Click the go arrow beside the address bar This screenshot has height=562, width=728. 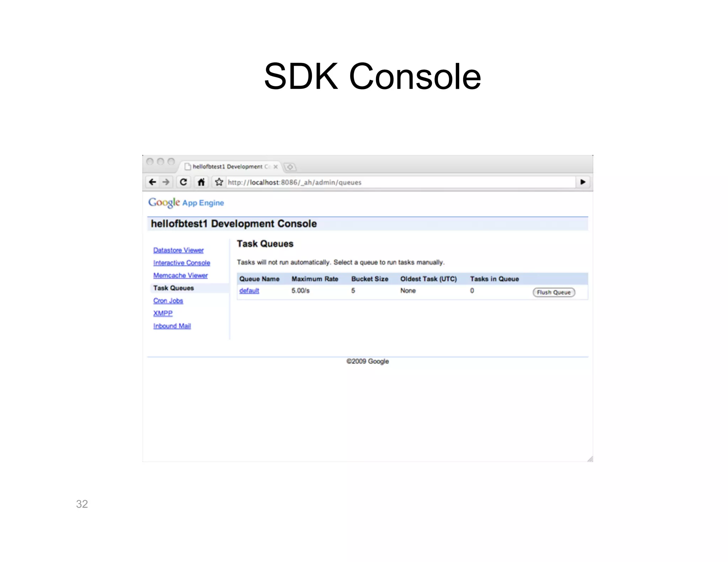click(x=583, y=182)
